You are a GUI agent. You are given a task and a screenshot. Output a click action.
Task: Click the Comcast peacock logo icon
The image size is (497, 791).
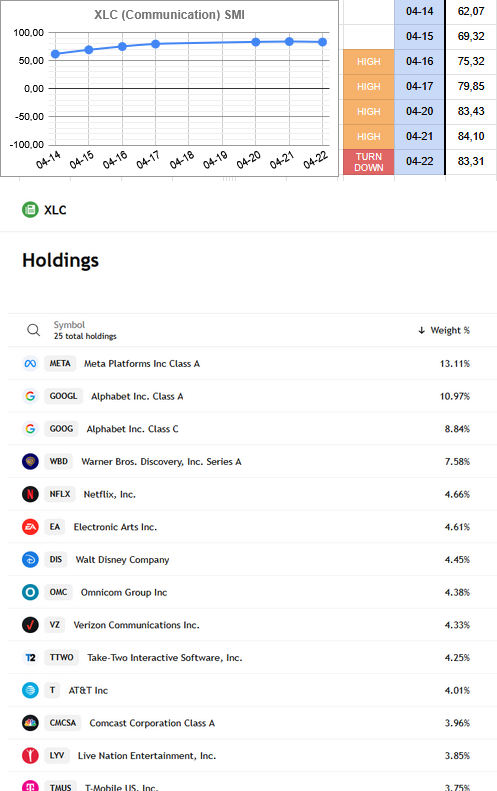pyautogui.click(x=30, y=723)
